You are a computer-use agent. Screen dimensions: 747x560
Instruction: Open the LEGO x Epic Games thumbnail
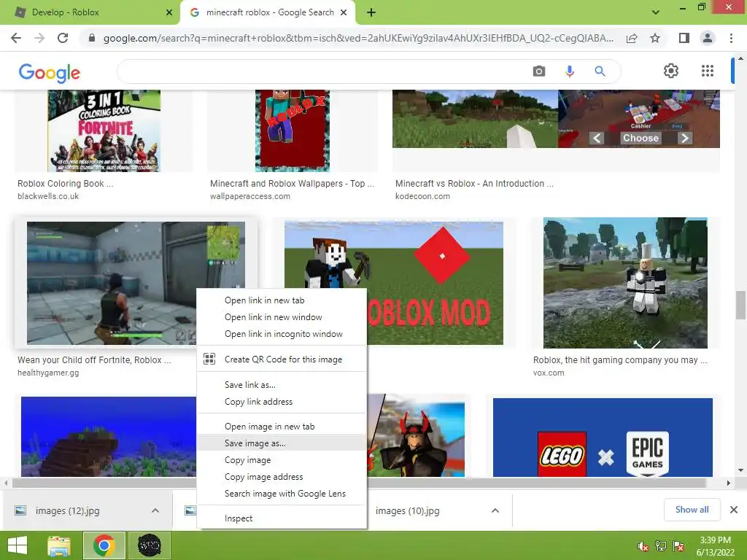click(x=603, y=437)
